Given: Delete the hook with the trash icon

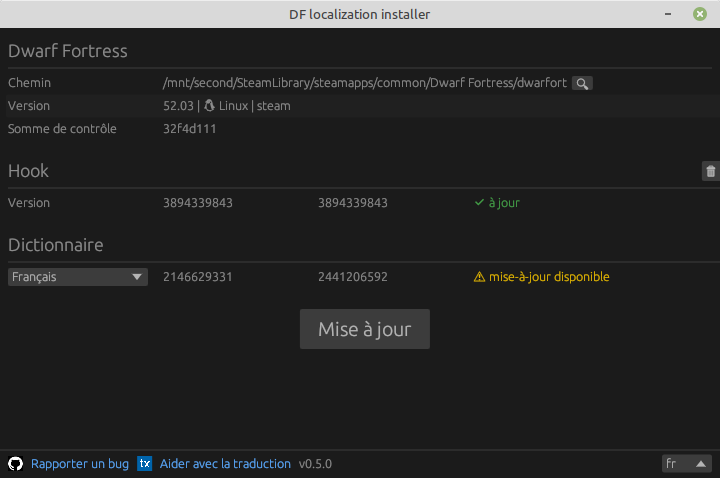Looking at the screenshot, I should click(710, 171).
